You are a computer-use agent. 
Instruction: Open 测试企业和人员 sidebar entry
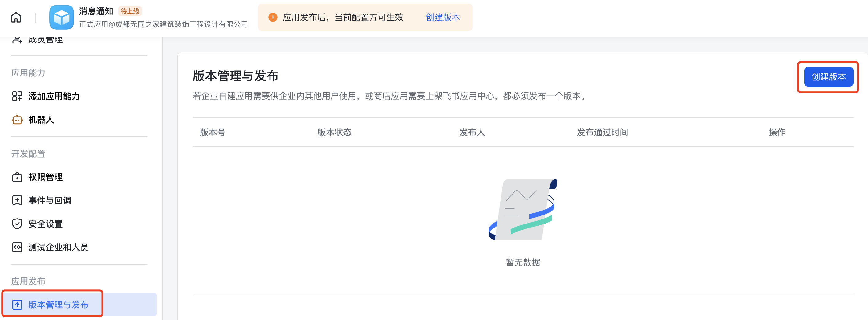[58, 247]
